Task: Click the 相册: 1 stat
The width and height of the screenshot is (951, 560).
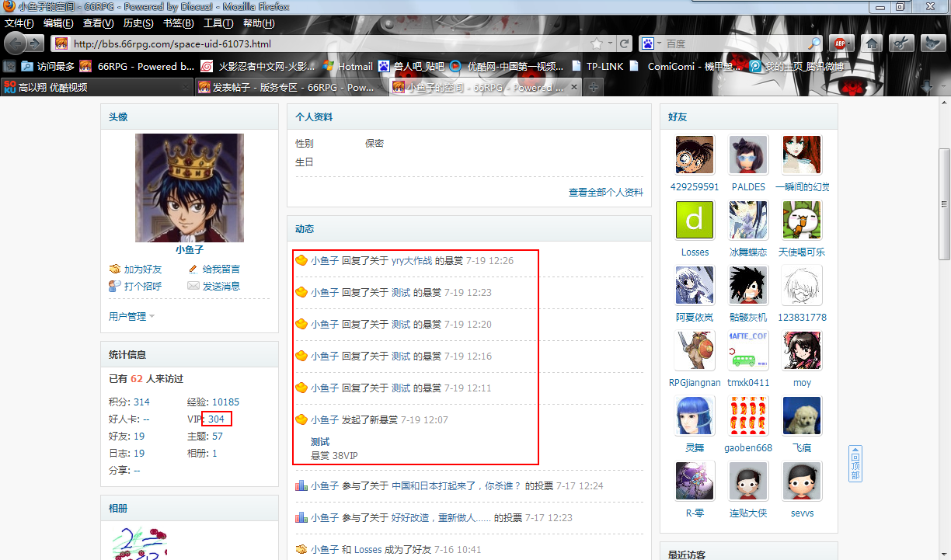Action: point(202,453)
